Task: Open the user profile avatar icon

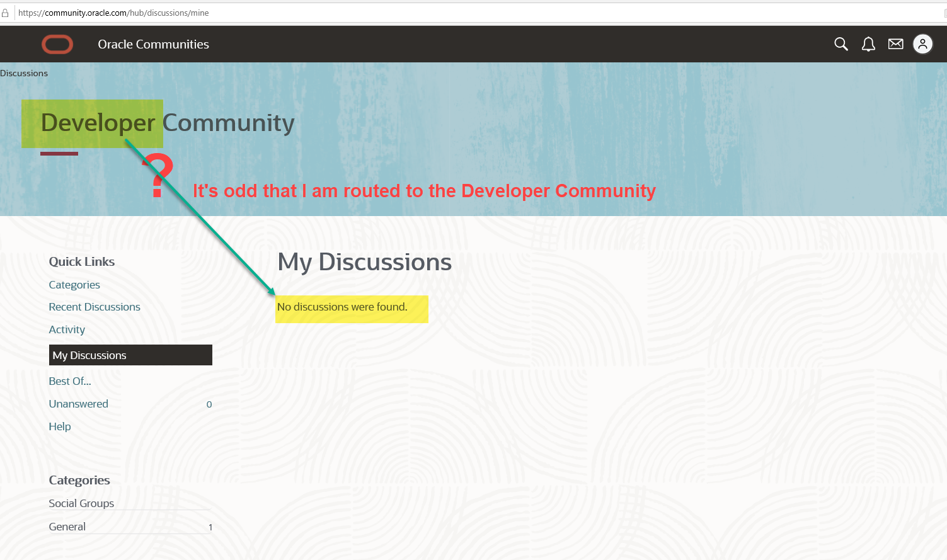Action: pos(922,44)
